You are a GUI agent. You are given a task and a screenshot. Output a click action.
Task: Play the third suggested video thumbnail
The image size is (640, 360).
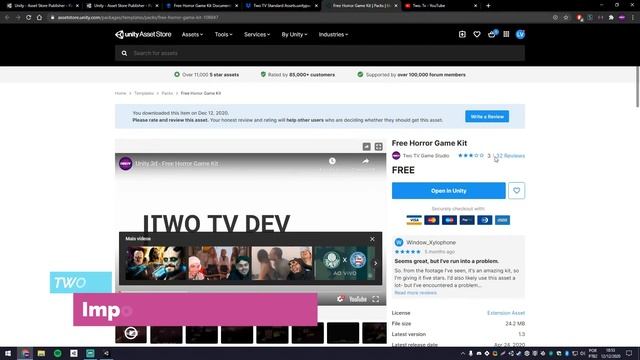(x=282, y=263)
